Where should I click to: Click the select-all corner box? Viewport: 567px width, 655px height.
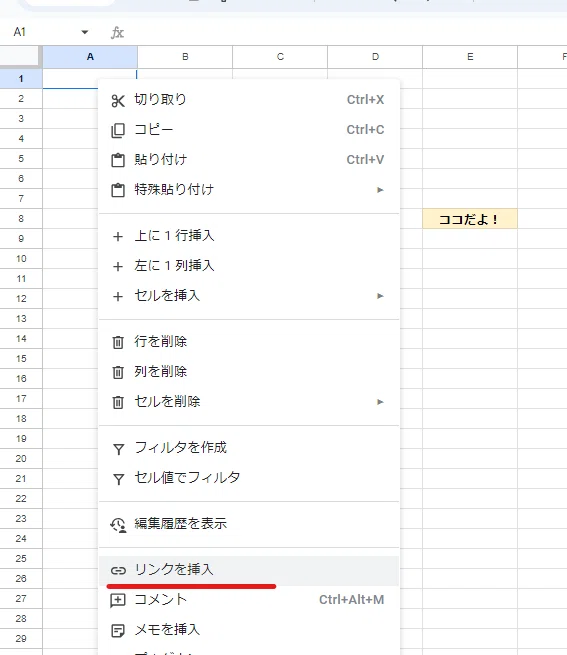click(x=20, y=57)
